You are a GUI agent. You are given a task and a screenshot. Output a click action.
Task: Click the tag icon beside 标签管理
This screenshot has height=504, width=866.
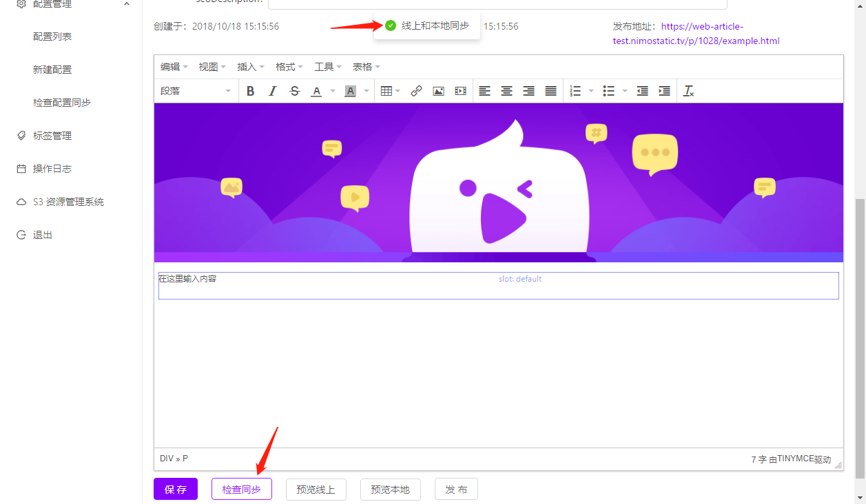point(21,136)
